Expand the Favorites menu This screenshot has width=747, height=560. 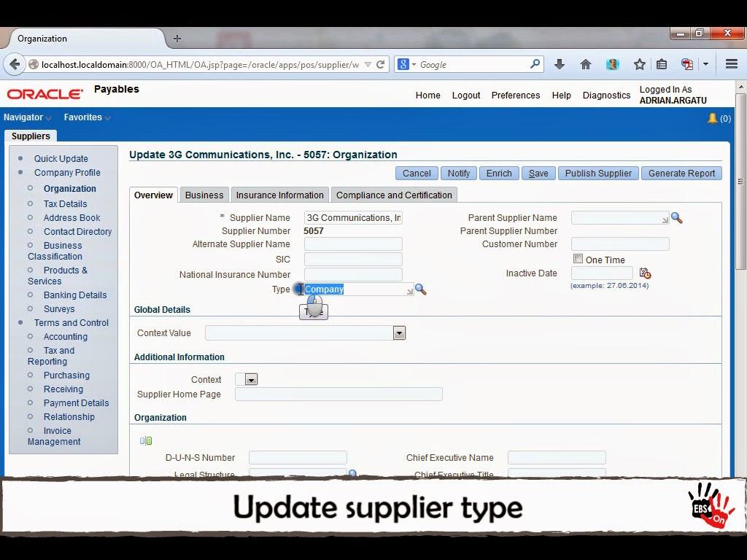pos(82,117)
